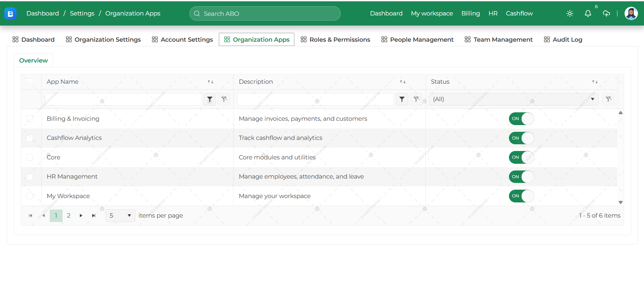Clear the Status filter
644x306 pixels.
click(608, 99)
